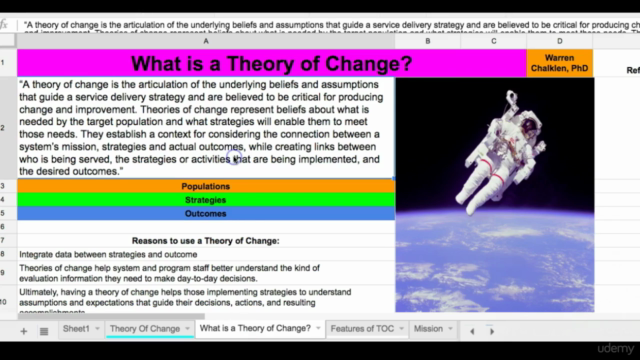Select column C header

coord(493,41)
